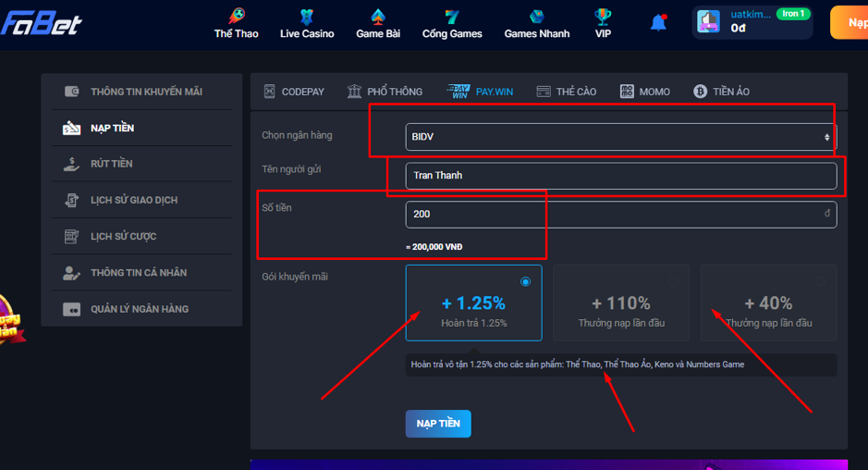Select the +40% first deposit bonus
This screenshot has height=470, width=868.
767,303
